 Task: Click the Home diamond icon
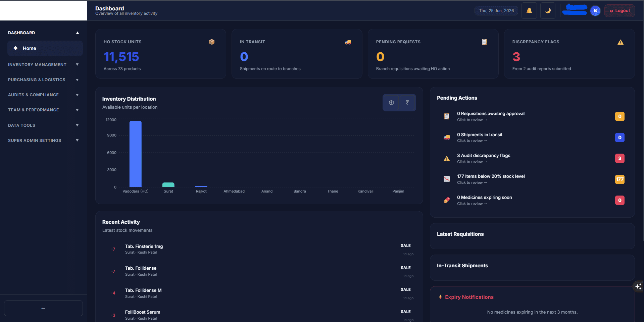pos(15,48)
